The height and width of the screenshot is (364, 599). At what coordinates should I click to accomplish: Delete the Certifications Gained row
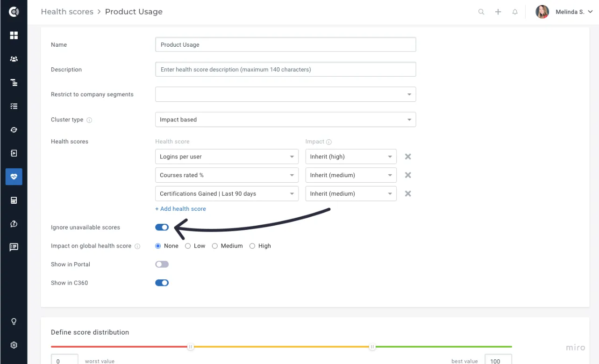pos(408,193)
